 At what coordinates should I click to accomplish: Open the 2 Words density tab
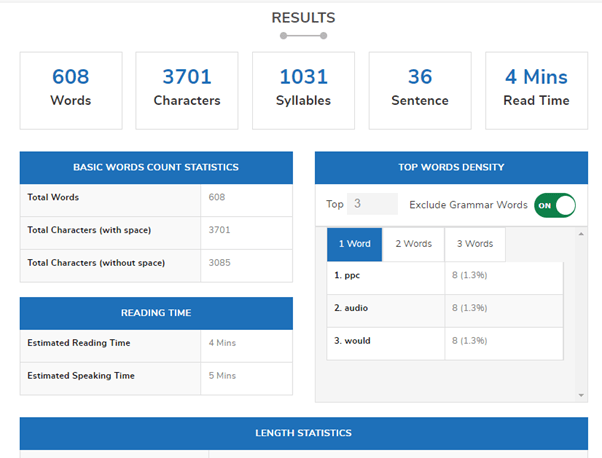pos(413,244)
